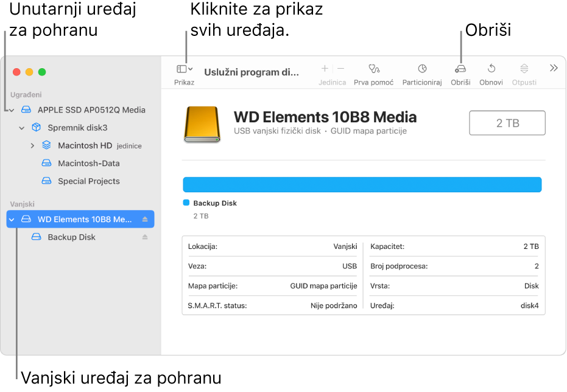Click the APPLE SSD drive icon
The image size is (567, 392).
coord(26,110)
